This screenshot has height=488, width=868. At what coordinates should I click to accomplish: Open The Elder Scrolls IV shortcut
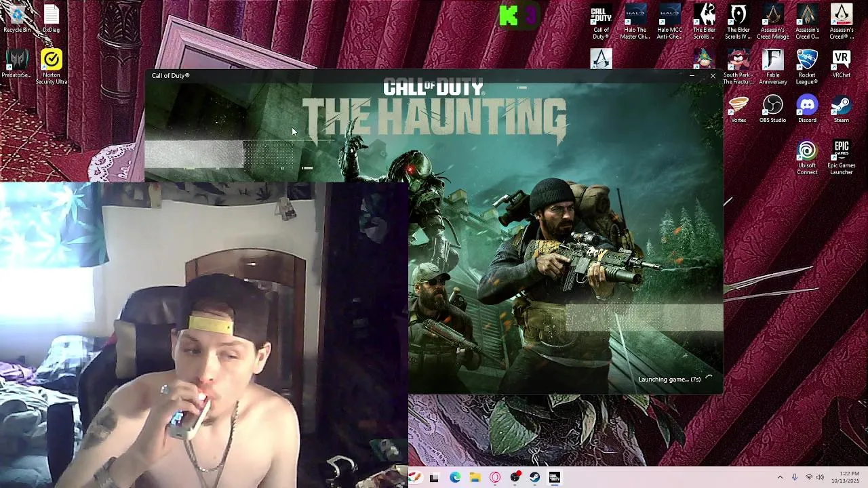[738, 22]
